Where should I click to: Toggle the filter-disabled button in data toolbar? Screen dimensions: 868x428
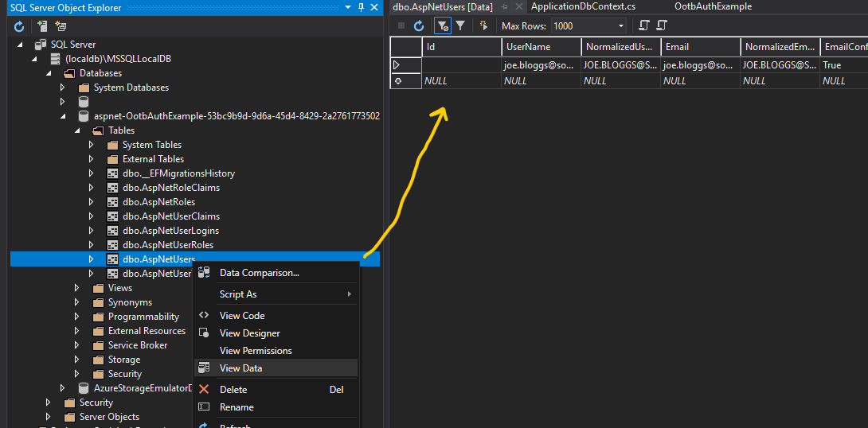[x=443, y=25]
